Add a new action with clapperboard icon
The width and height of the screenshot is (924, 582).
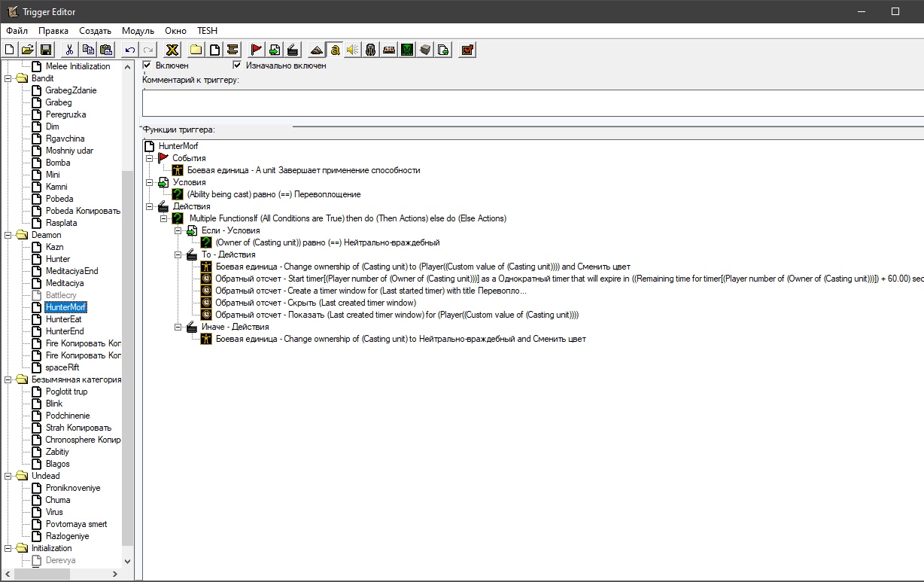(293, 50)
